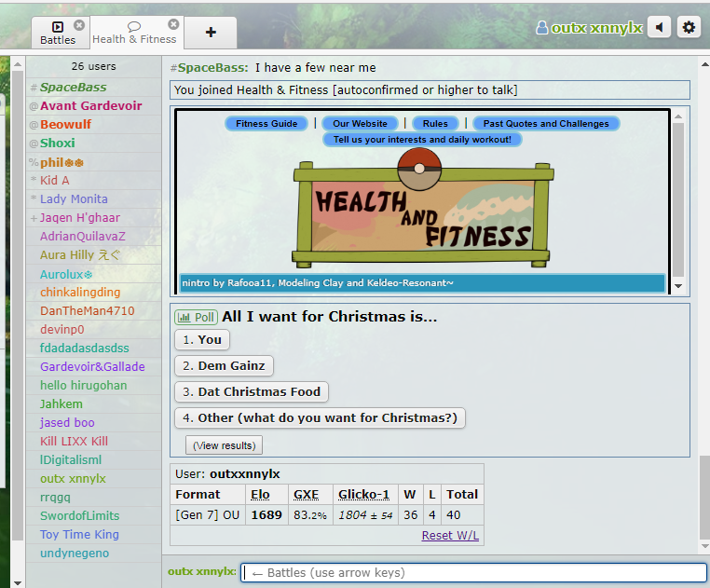The image size is (710, 588).
Task: Click user list scrollbar down arrow
Action: tap(18, 583)
